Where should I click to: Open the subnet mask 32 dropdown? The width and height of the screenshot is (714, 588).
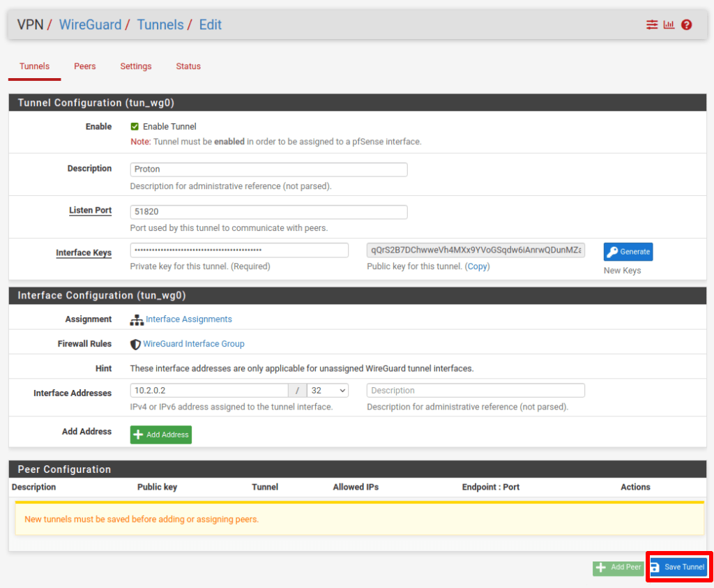(x=328, y=391)
